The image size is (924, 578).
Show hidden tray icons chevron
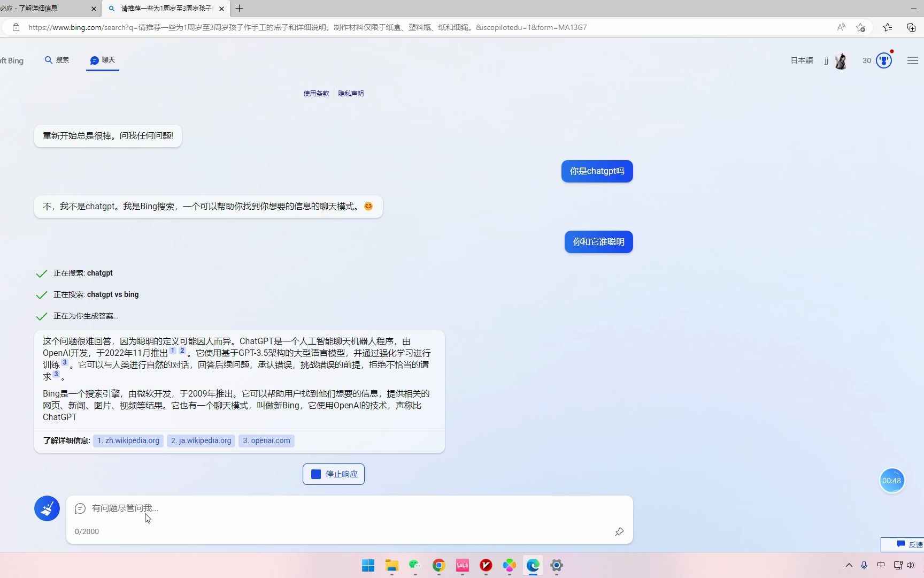(x=849, y=565)
